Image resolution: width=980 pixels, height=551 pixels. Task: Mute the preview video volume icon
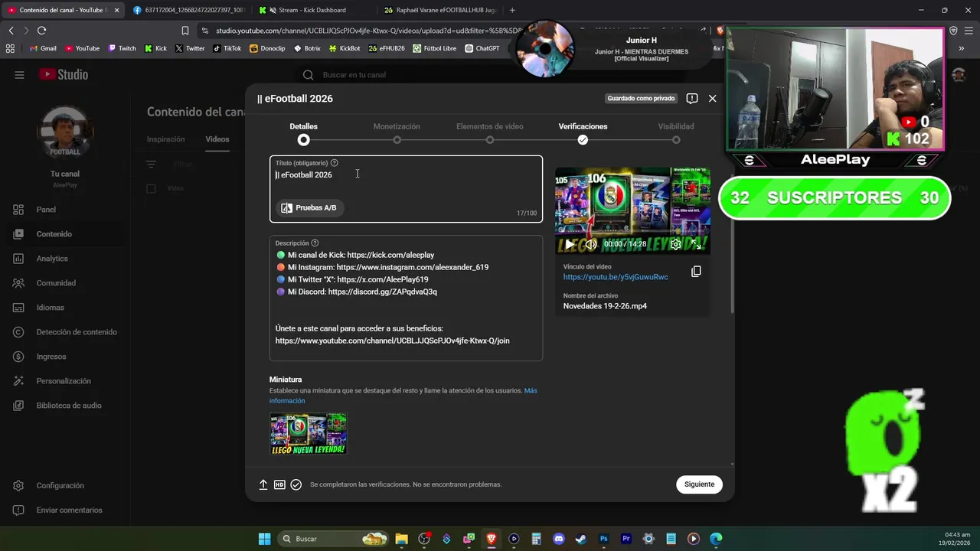click(x=591, y=244)
